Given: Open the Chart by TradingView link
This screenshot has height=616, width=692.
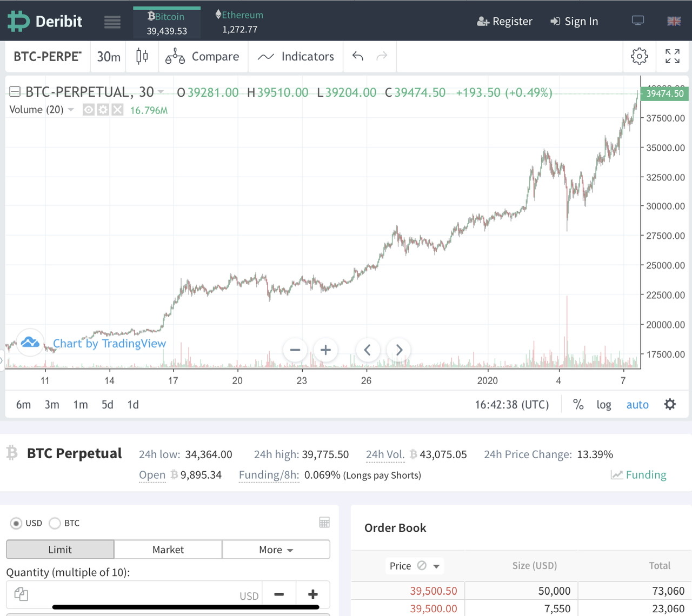Looking at the screenshot, I should point(109,344).
